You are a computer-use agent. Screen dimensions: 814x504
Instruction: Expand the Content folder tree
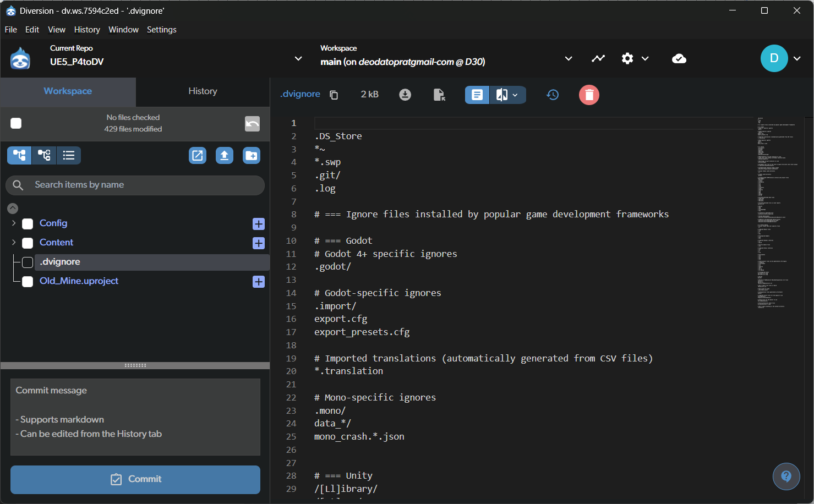[14, 243]
